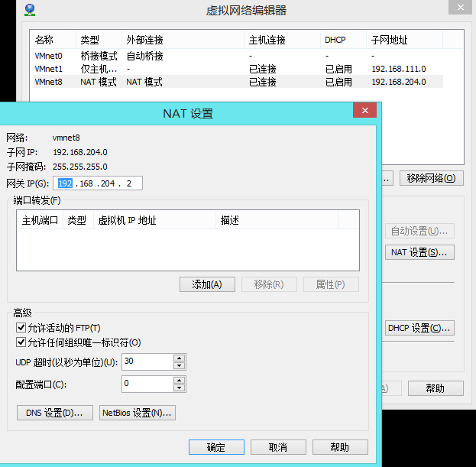Click 移除网络(O) in network editor
This screenshot has height=467, width=476.
pos(432,178)
